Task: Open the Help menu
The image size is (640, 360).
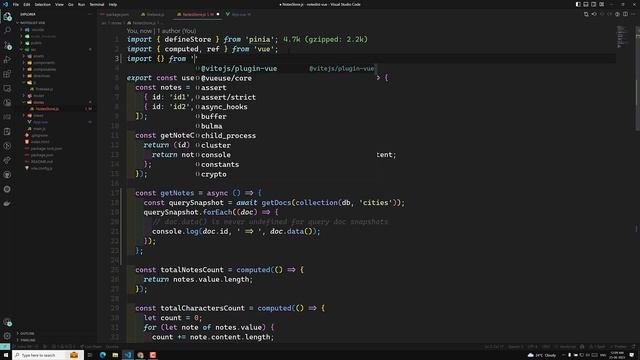Action: [x=113, y=4]
